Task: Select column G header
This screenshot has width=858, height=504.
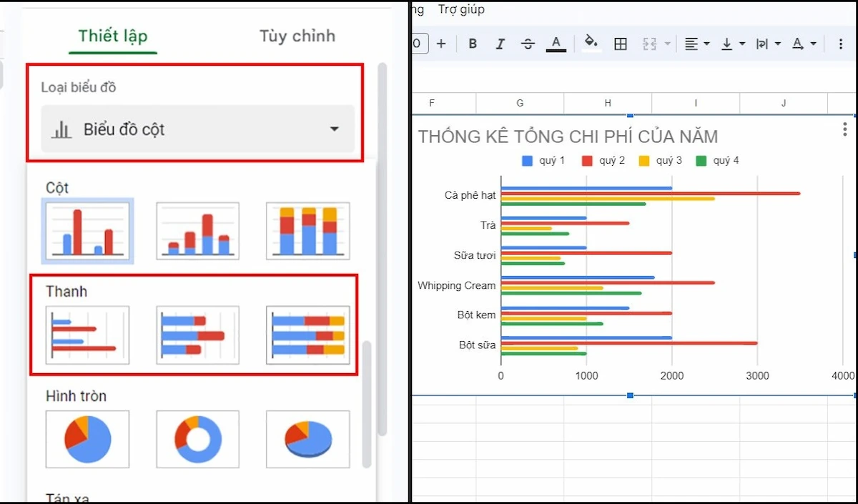Action: tap(520, 104)
